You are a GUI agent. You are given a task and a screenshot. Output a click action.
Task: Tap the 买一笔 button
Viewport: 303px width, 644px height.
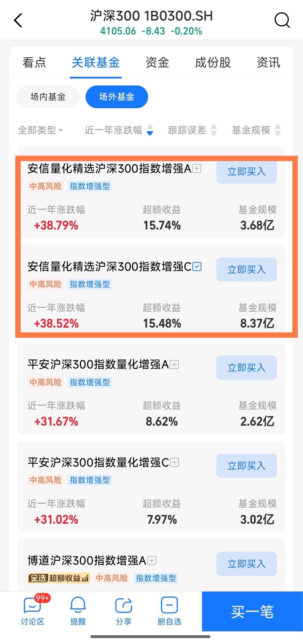click(252, 611)
